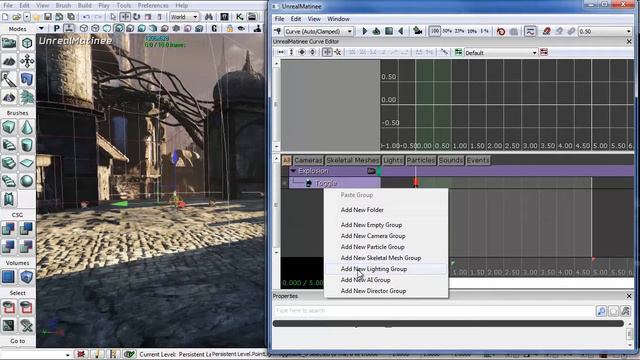Image resolution: width=640 pixels, height=360 pixels.
Task: Select the rotate widget tool
Action: 137,17
